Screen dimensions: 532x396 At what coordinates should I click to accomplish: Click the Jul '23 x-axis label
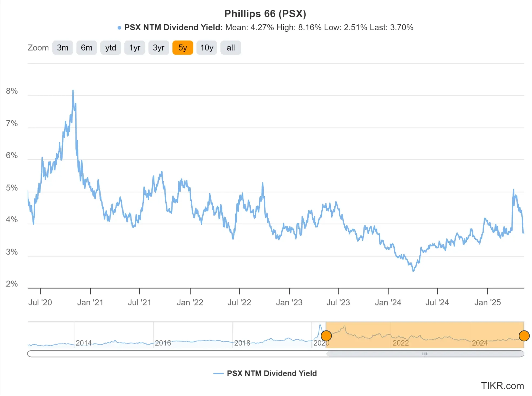[x=338, y=302]
